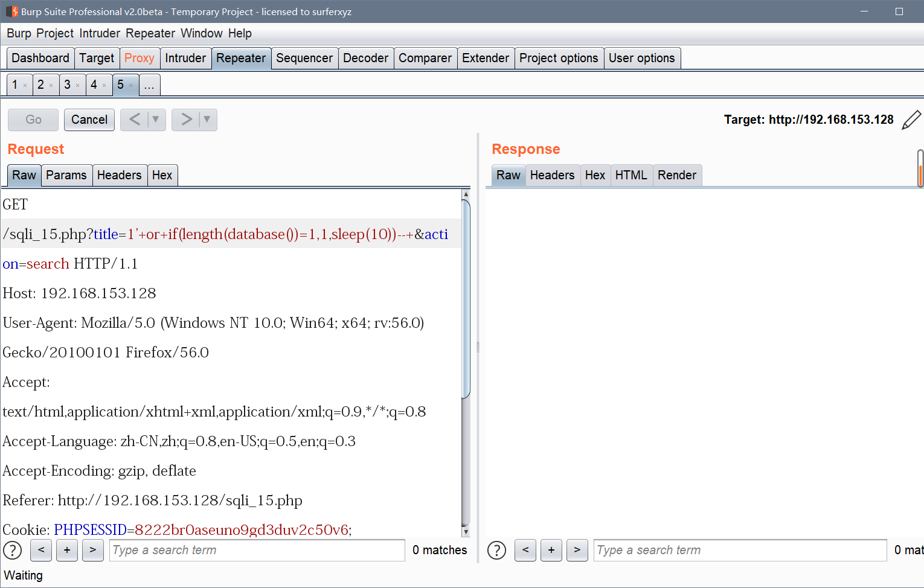Switch to the Comparer tab
This screenshot has width=924, height=588.
pyautogui.click(x=425, y=58)
